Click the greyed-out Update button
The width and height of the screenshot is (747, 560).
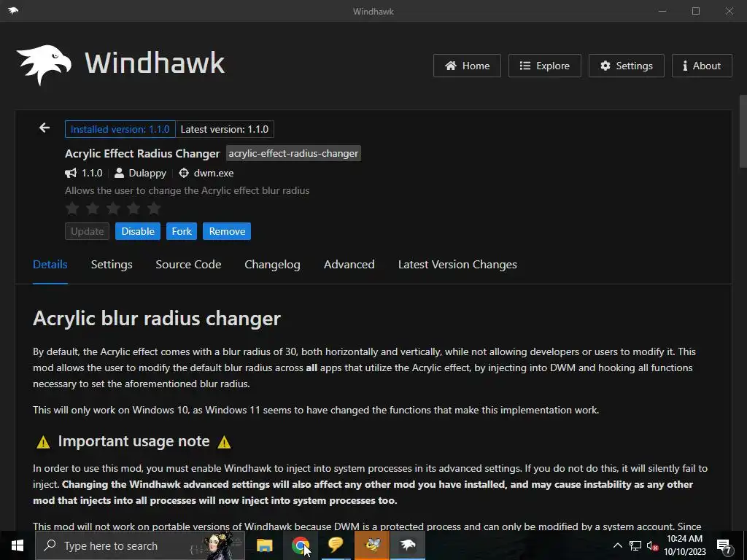[x=88, y=231]
